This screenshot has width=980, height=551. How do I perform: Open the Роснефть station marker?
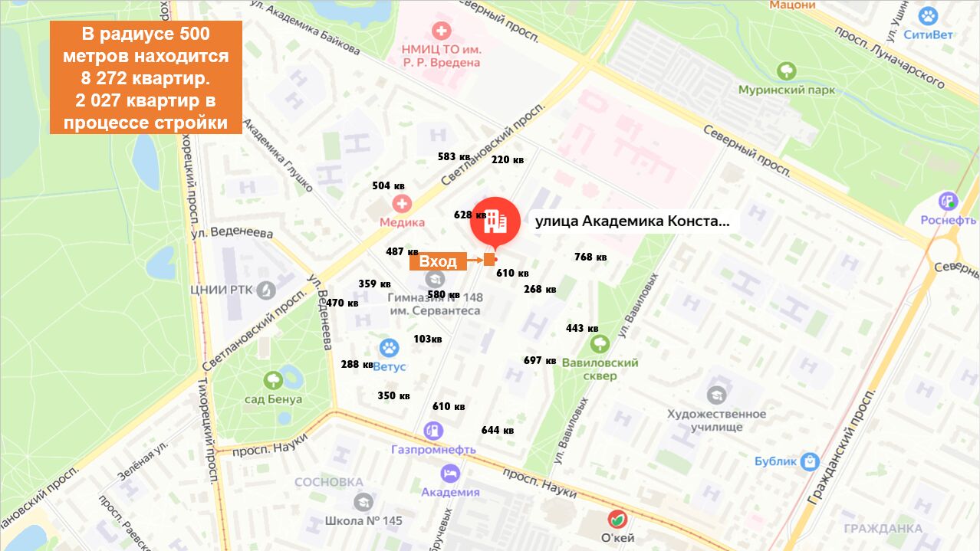click(949, 202)
